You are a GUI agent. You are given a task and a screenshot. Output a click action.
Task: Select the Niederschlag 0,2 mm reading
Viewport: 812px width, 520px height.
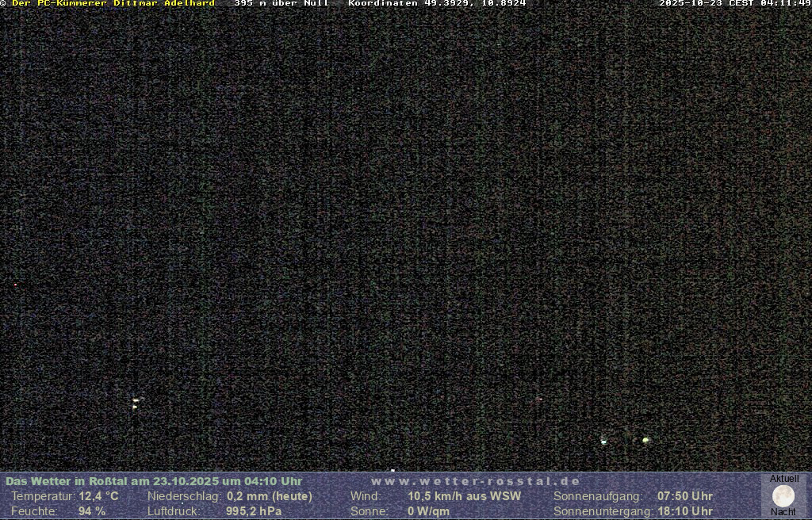(x=269, y=496)
